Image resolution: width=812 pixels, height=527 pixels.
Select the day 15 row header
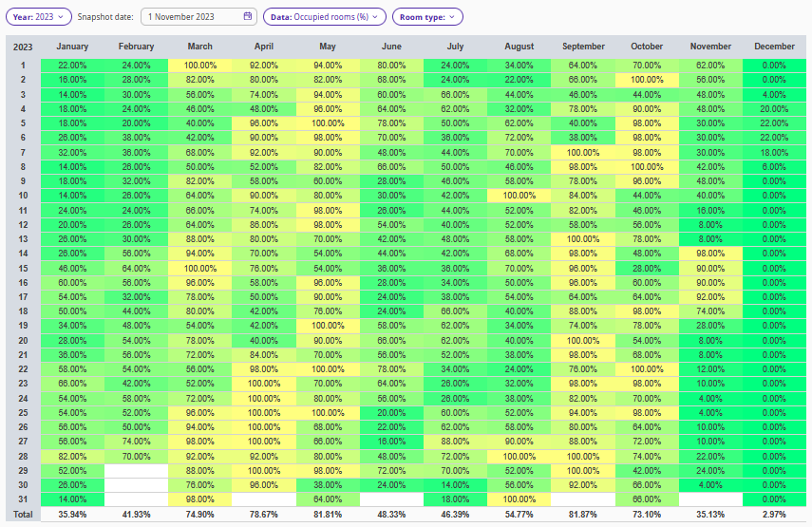[x=23, y=268]
